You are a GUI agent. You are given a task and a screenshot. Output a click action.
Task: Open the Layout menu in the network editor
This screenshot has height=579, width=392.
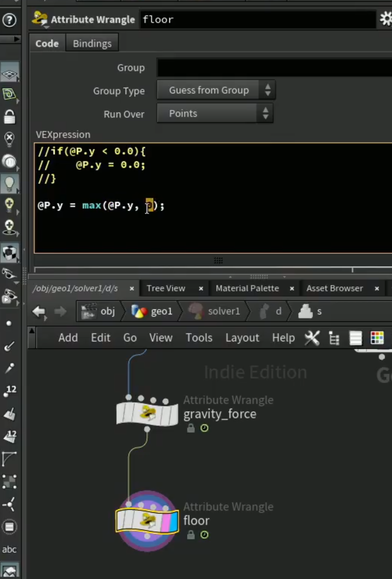[x=242, y=338]
